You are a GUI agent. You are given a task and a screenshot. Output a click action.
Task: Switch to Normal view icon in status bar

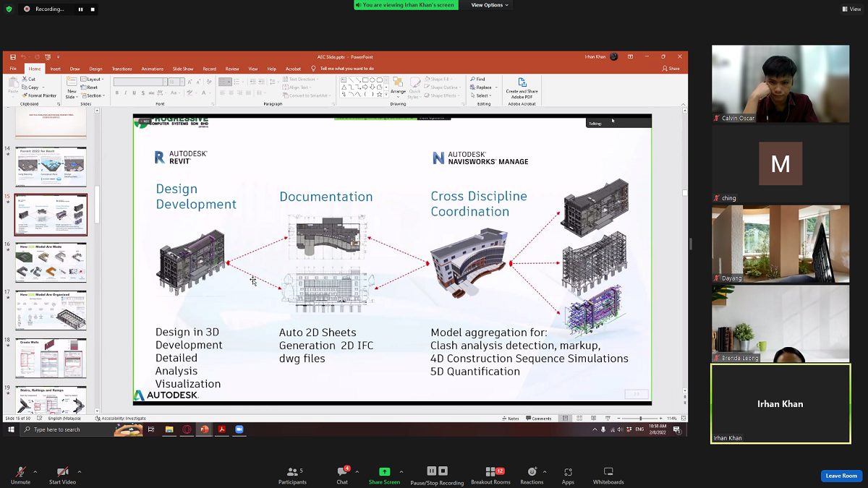pyautogui.click(x=566, y=419)
